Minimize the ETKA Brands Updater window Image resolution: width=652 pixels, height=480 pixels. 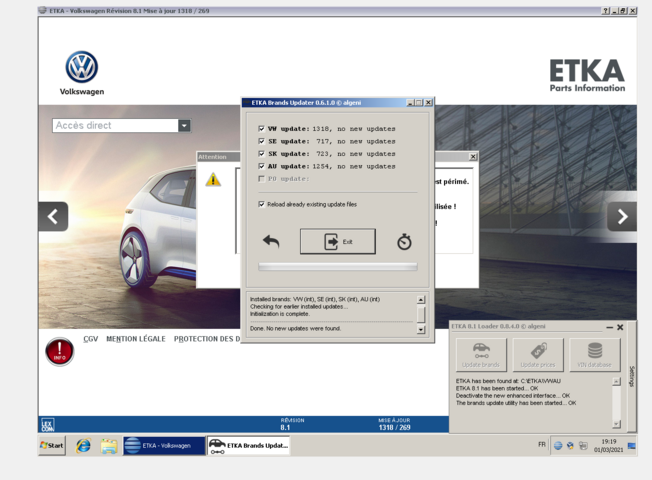point(410,103)
